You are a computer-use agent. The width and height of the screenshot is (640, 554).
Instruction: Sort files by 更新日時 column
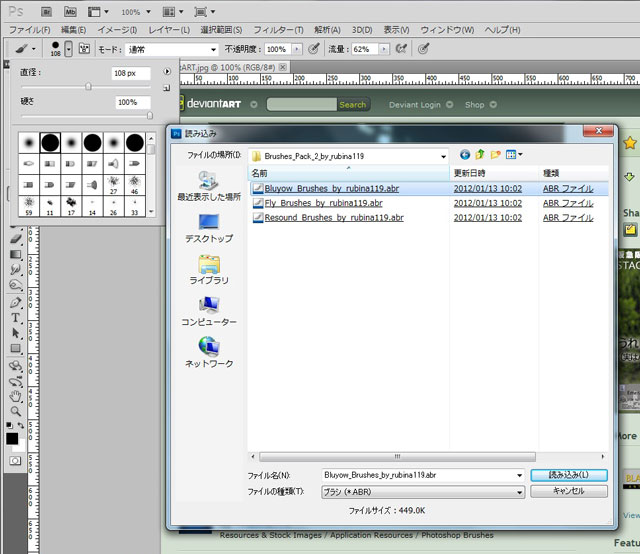coord(494,173)
